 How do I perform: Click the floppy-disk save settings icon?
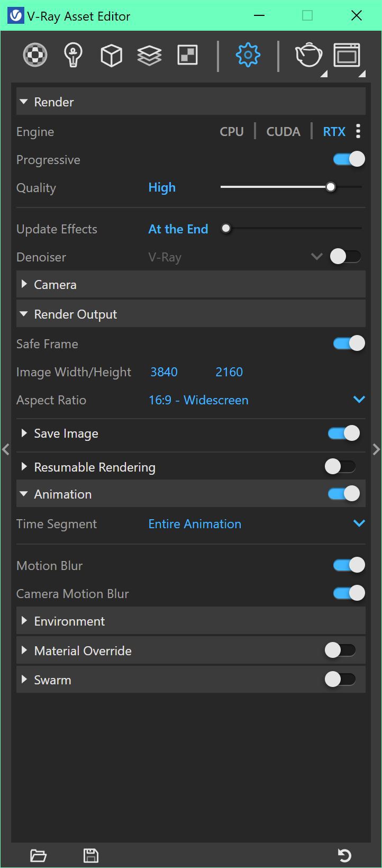click(x=91, y=855)
